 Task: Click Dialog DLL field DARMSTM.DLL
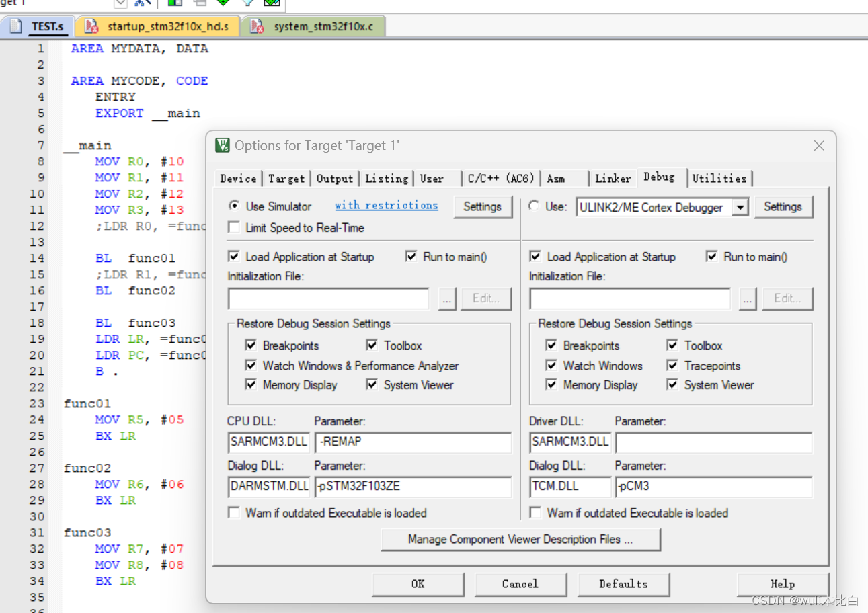click(x=268, y=487)
